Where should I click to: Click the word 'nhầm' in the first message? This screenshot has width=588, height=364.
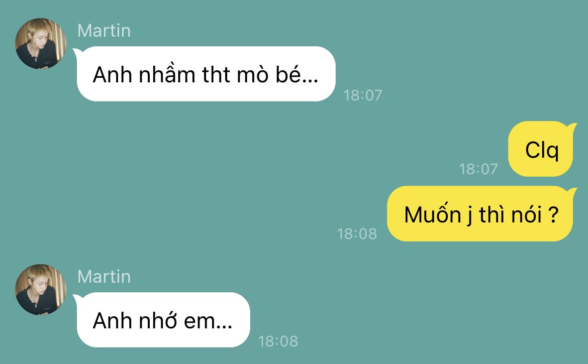tap(167, 74)
